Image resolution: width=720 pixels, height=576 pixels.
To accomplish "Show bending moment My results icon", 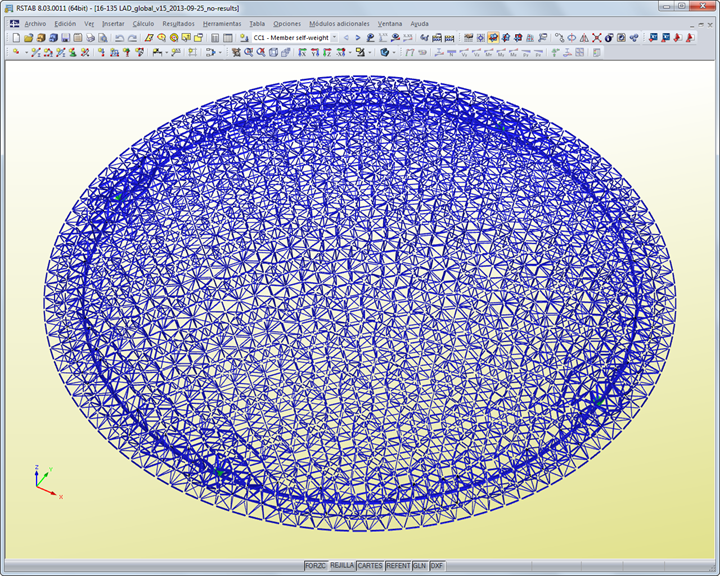I will coord(501,52).
